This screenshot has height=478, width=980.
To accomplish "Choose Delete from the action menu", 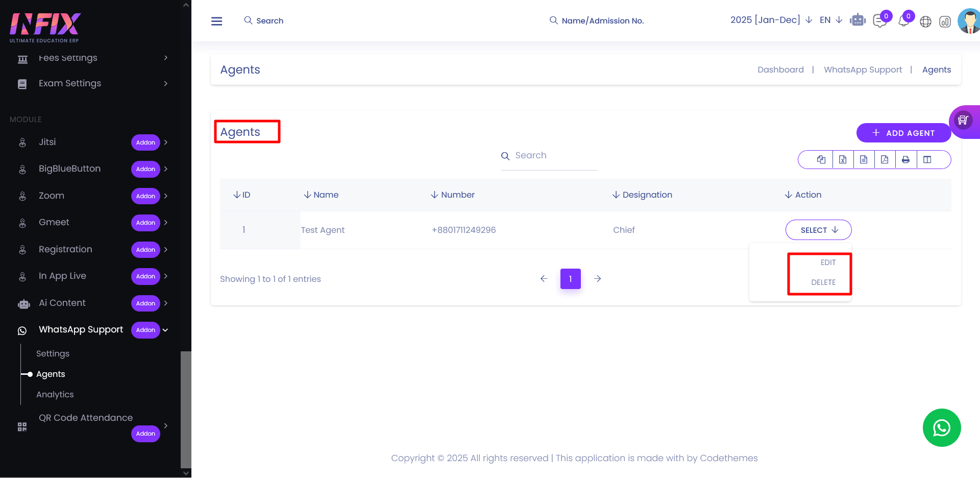I will 823,282.
